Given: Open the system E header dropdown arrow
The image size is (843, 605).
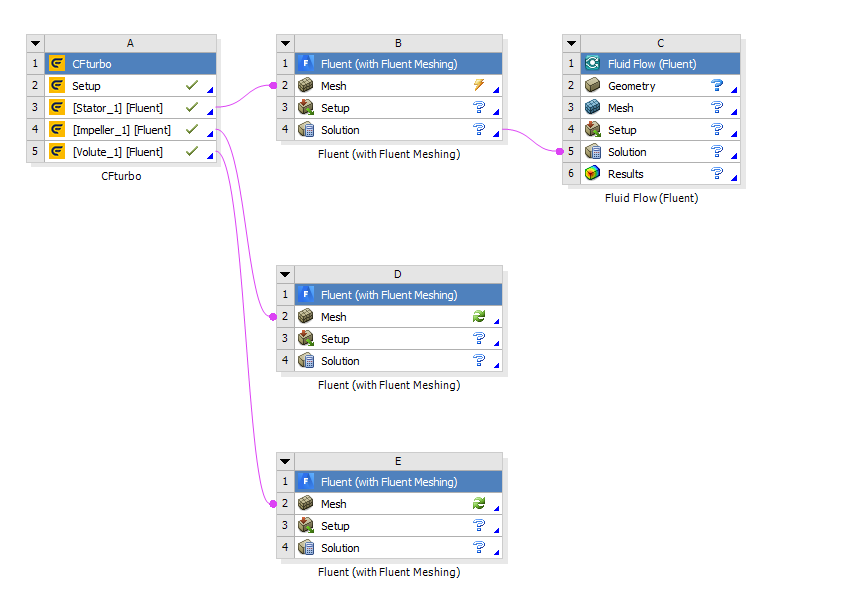Looking at the screenshot, I should pyautogui.click(x=285, y=461).
